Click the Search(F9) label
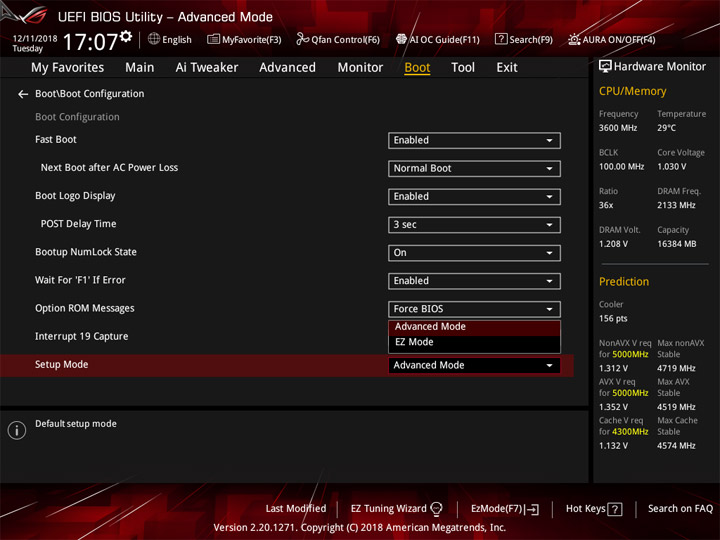The image size is (720, 540). 531,39
